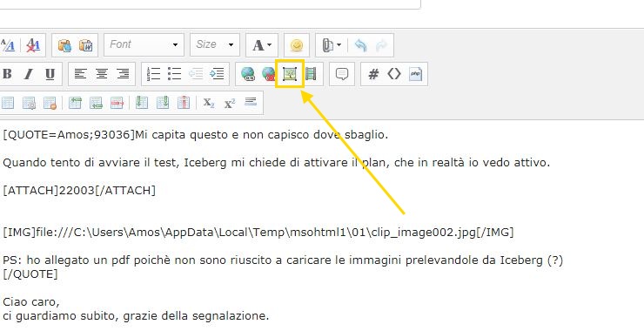
Task: Apply subscript formatting
Action: point(209,103)
